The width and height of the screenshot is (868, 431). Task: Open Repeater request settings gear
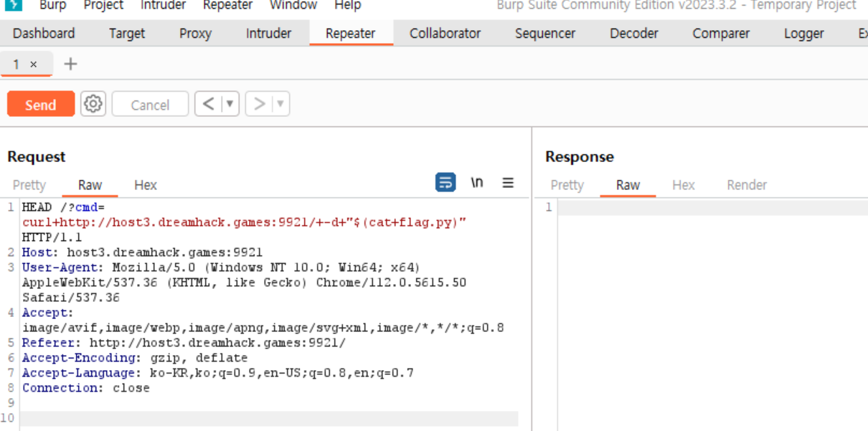[93, 104]
